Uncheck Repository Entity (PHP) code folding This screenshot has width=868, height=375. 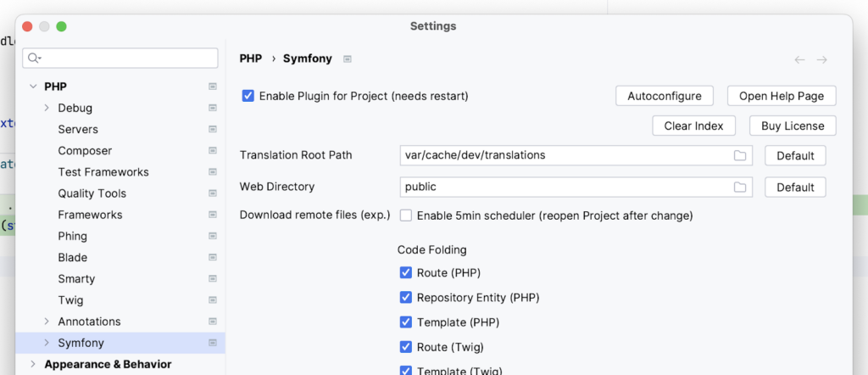tap(406, 298)
